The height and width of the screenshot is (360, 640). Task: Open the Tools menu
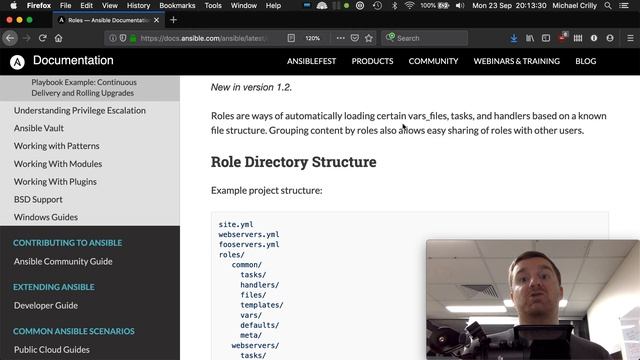(x=213, y=6)
